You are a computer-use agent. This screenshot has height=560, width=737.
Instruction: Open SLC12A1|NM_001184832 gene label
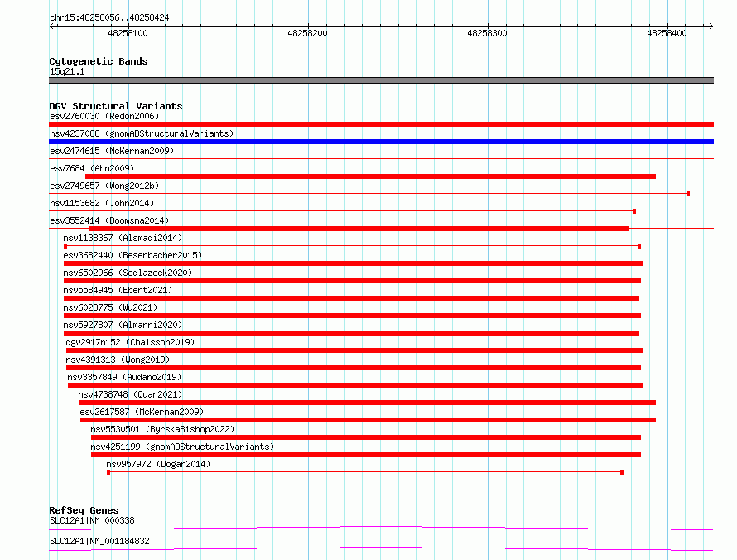(x=99, y=541)
